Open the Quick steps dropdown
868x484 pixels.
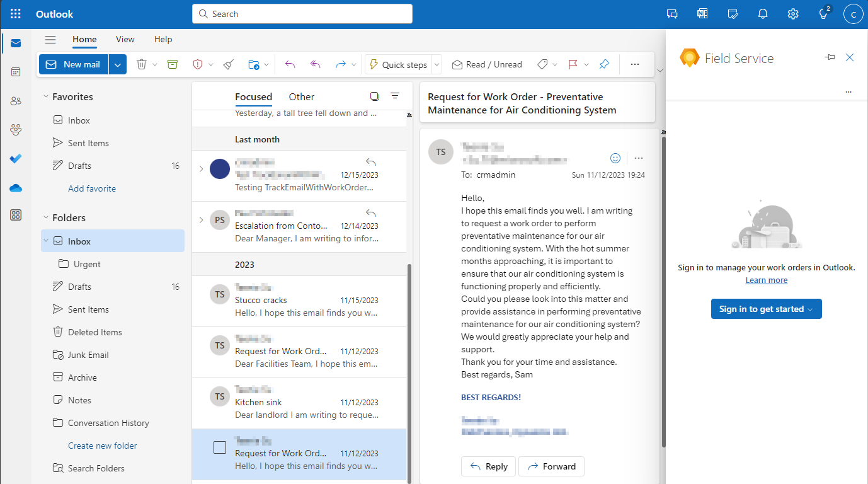(436, 64)
